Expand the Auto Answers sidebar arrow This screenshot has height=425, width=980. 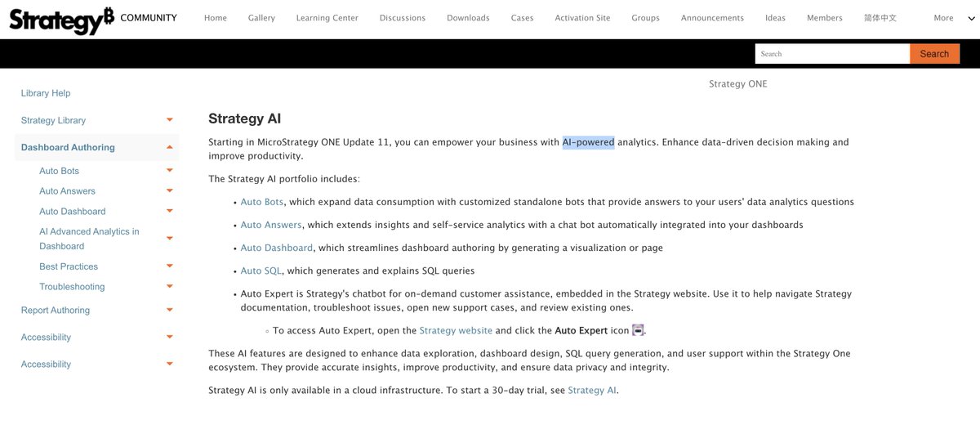tap(170, 191)
